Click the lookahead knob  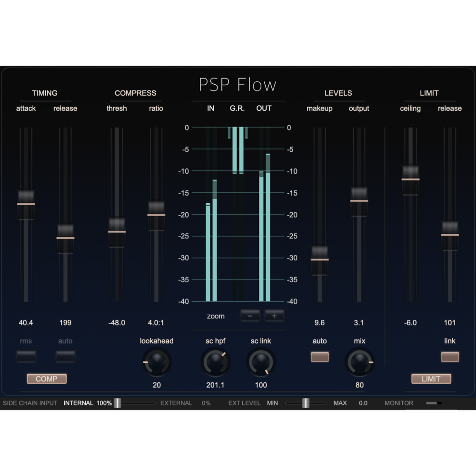[x=157, y=362]
